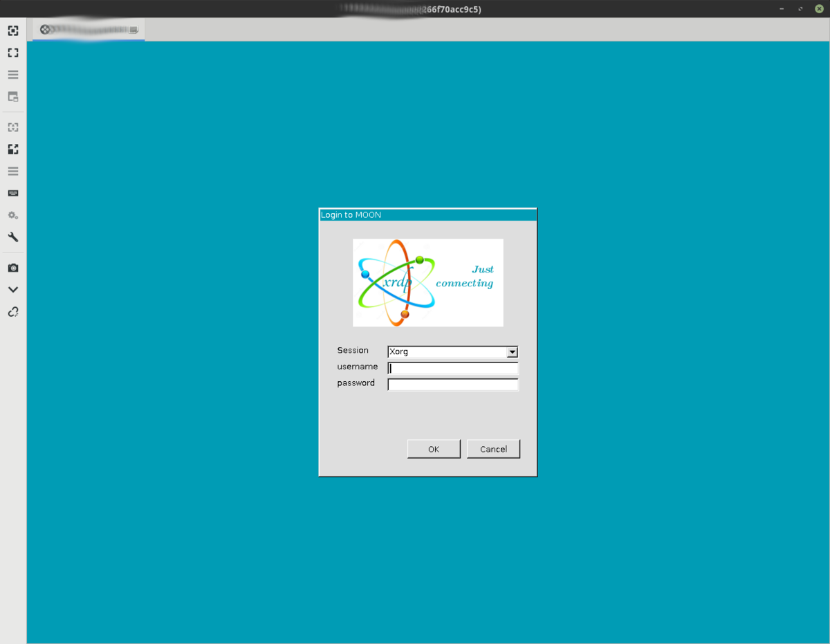This screenshot has height=644, width=830.
Task: Click the Login to MOON title bar
Action: [427, 215]
